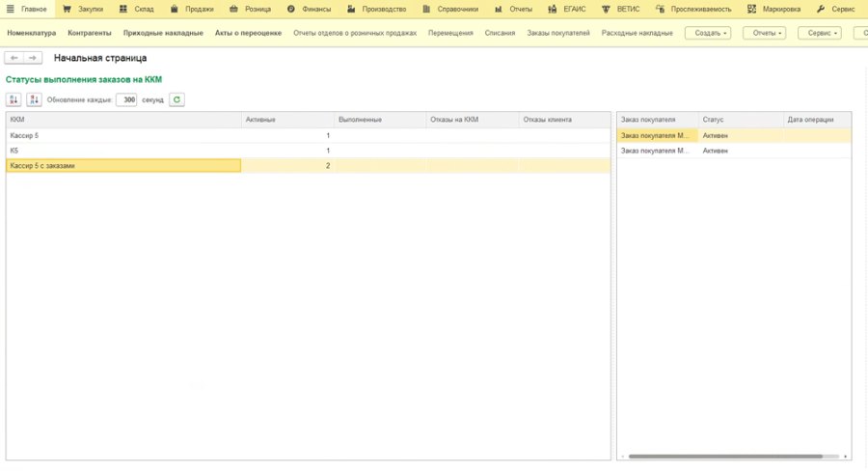Click the Отказы клиента column header
The image size is (868, 471).
565,119
